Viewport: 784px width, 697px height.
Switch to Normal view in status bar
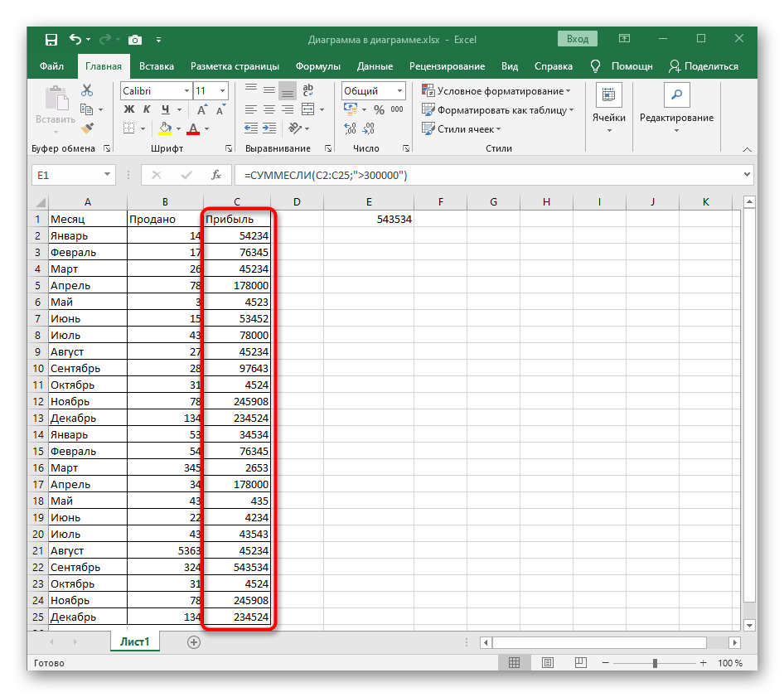pyautogui.click(x=514, y=663)
